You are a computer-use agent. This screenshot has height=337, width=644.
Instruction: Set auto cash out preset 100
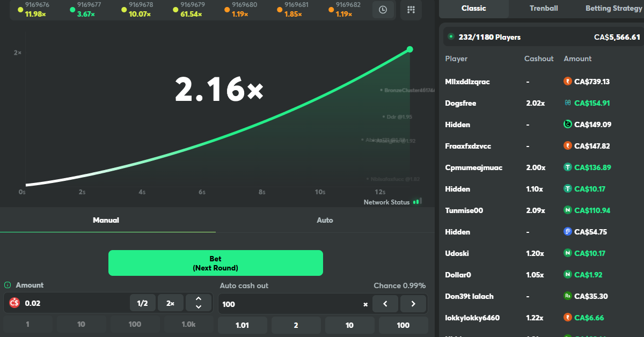[x=404, y=325]
